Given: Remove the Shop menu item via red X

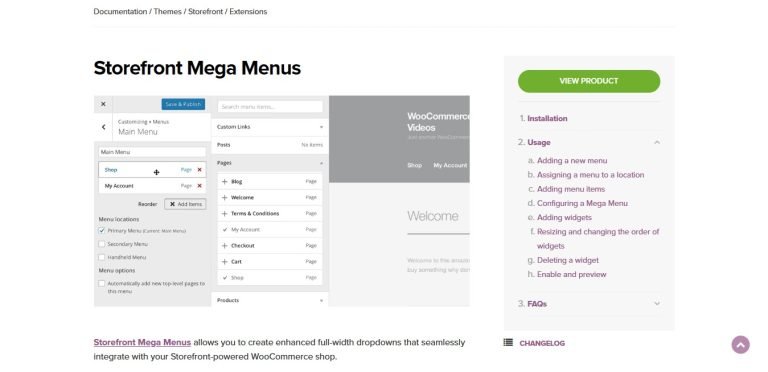Looking at the screenshot, I should click(x=199, y=170).
